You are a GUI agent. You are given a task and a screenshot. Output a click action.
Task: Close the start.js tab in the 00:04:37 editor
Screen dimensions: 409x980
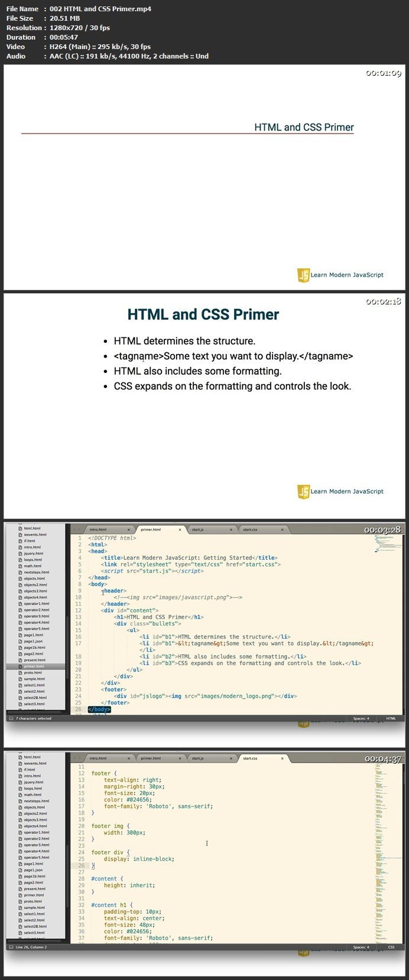click(x=231, y=758)
